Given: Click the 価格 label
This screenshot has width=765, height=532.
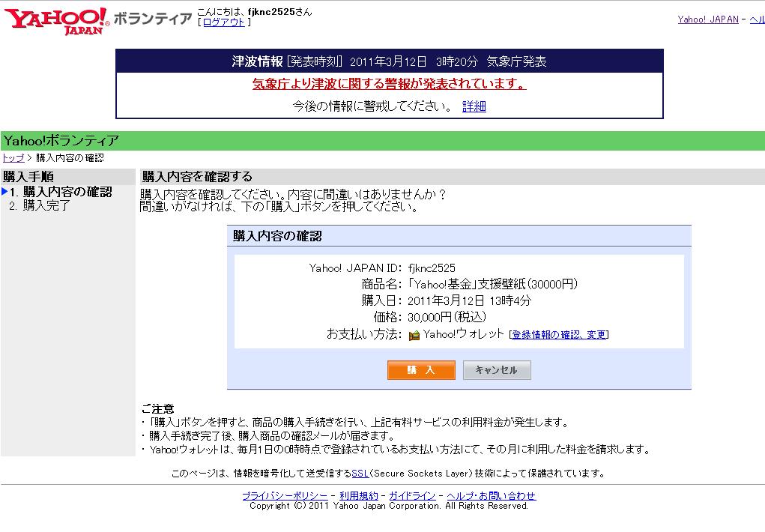Looking at the screenshot, I should coord(387,317).
